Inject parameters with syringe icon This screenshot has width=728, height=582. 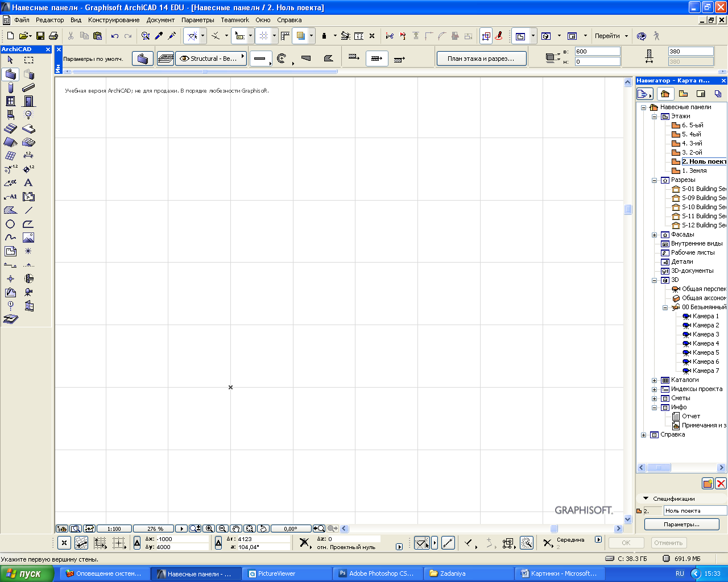[x=172, y=36]
